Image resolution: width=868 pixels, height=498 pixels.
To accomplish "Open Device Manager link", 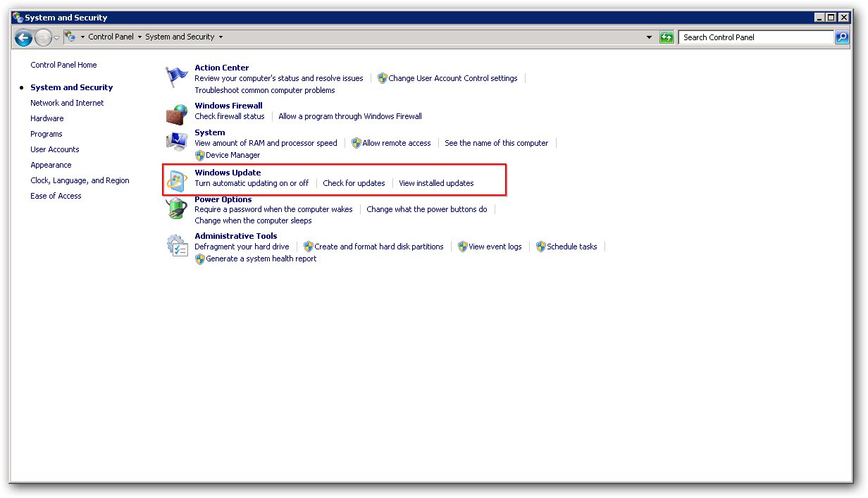I will tap(232, 155).
